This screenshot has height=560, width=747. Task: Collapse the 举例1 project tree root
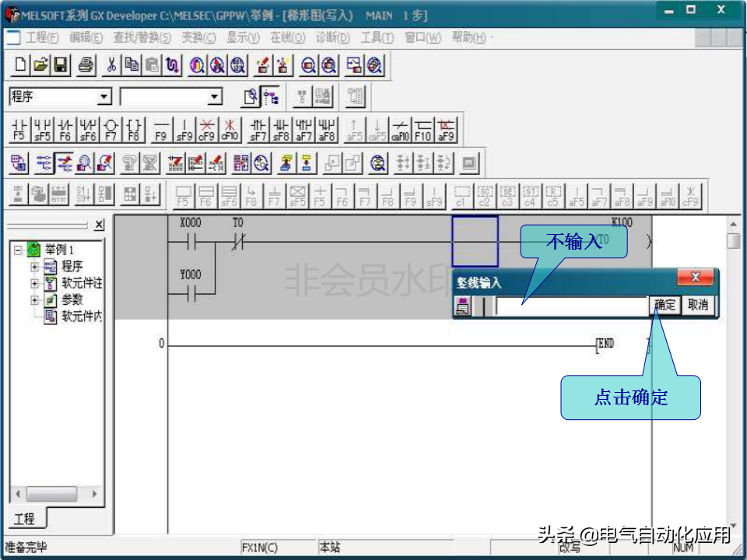pos(18,250)
